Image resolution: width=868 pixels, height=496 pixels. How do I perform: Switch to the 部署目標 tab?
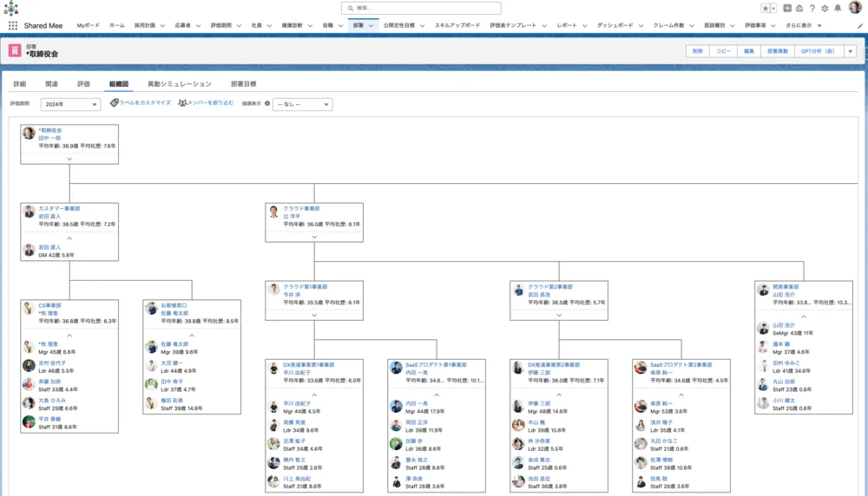[243, 84]
